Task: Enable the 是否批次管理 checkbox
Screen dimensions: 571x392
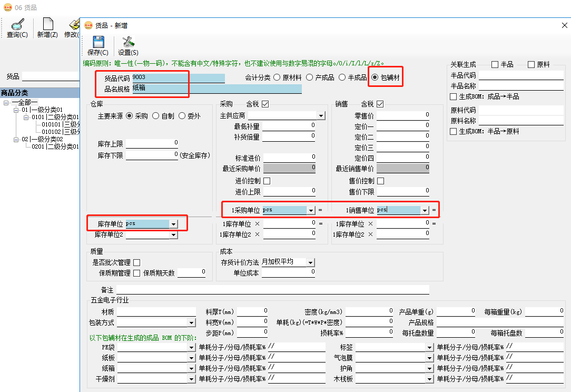Action: tap(136, 261)
